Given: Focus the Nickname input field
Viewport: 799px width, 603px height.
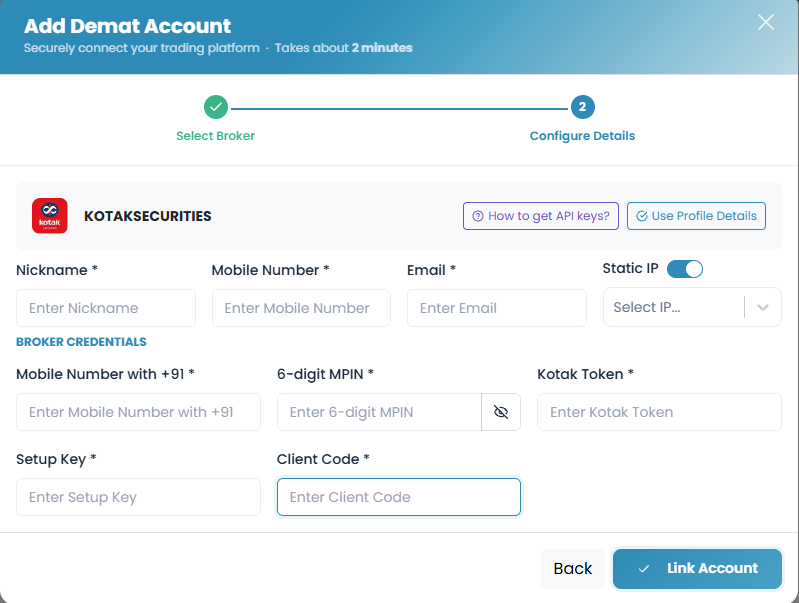Looking at the screenshot, I should [106, 308].
